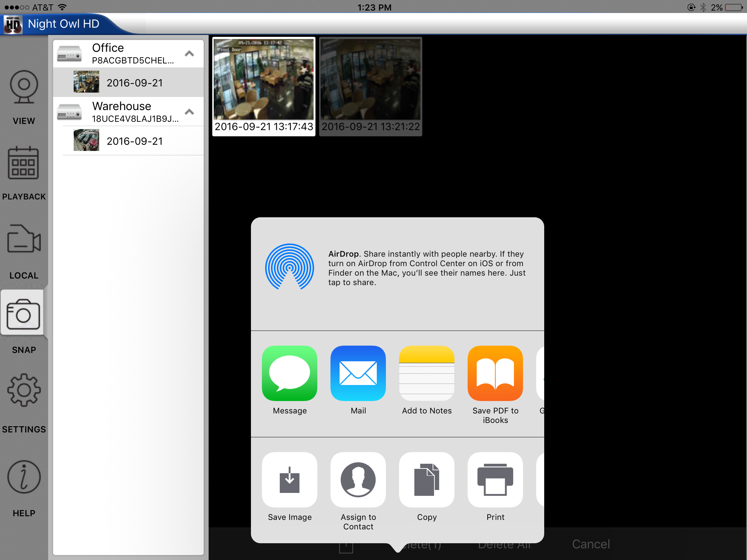
Task: Choose Add to Notes
Action: tap(427, 380)
